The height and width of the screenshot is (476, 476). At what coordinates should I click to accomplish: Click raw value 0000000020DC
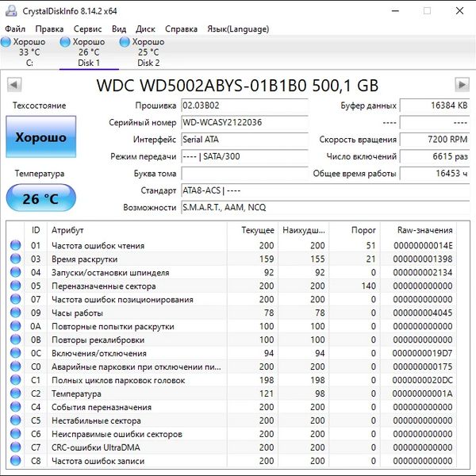tap(422, 380)
